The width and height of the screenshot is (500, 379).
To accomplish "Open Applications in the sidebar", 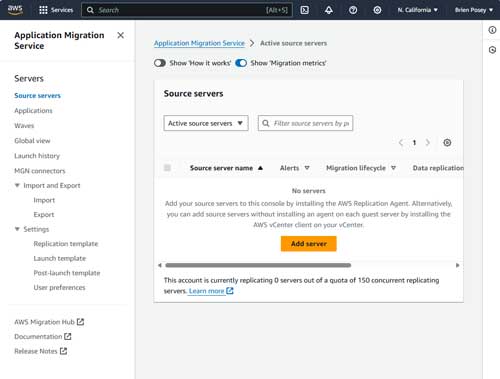I will click(x=33, y=111).
